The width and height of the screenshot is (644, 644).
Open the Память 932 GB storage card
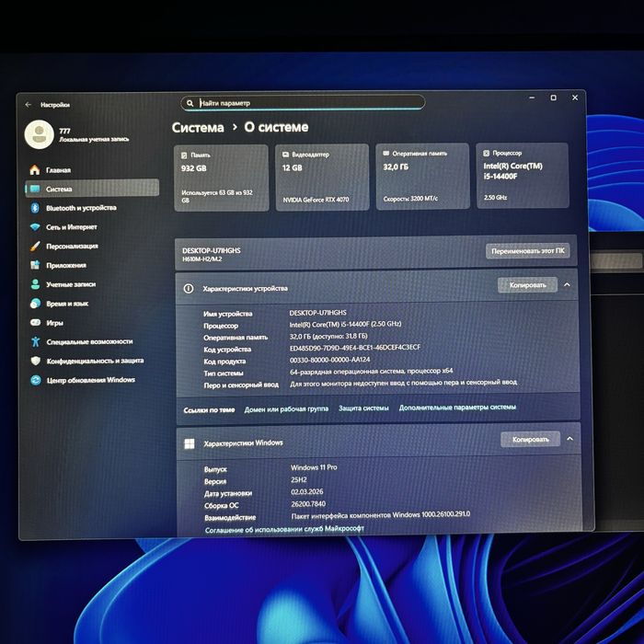pyautogui.click(x=222, y=178)
